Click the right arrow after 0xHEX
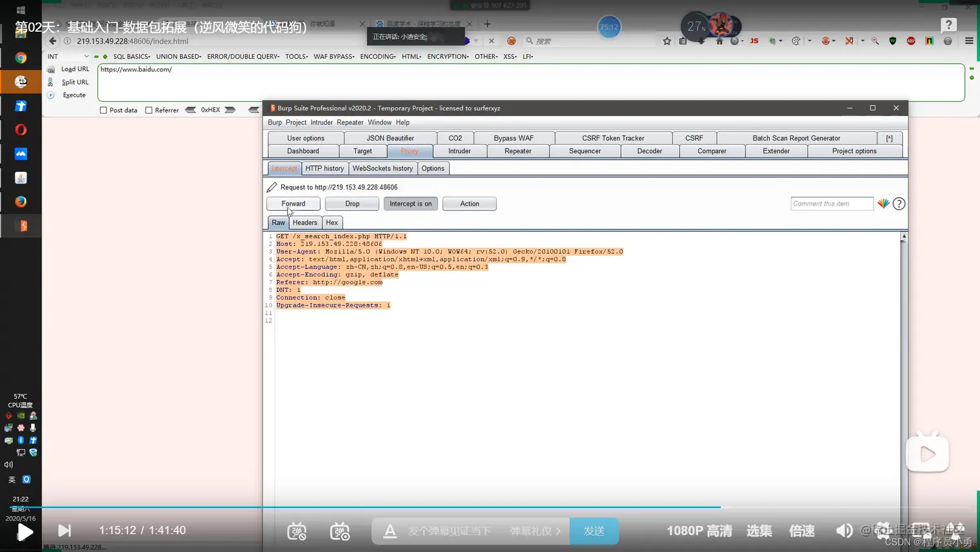Viewport: 980px width, 552px height. click(230, 110)
